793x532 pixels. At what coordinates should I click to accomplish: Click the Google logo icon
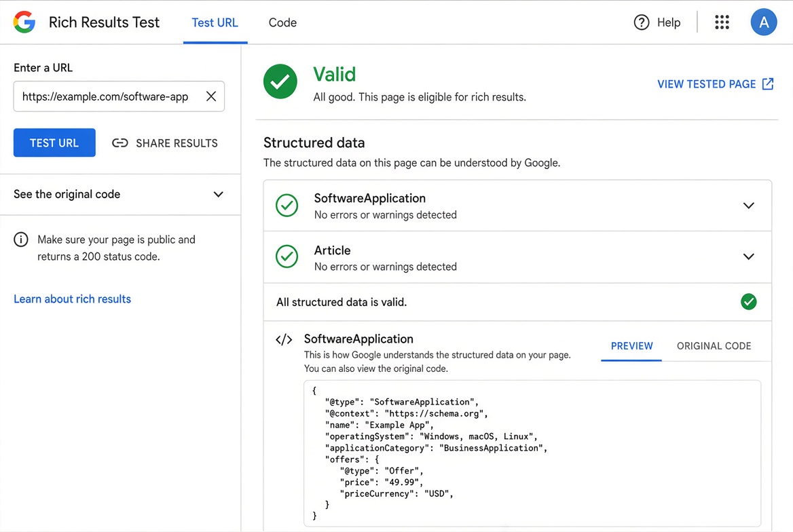click(24, 22)
